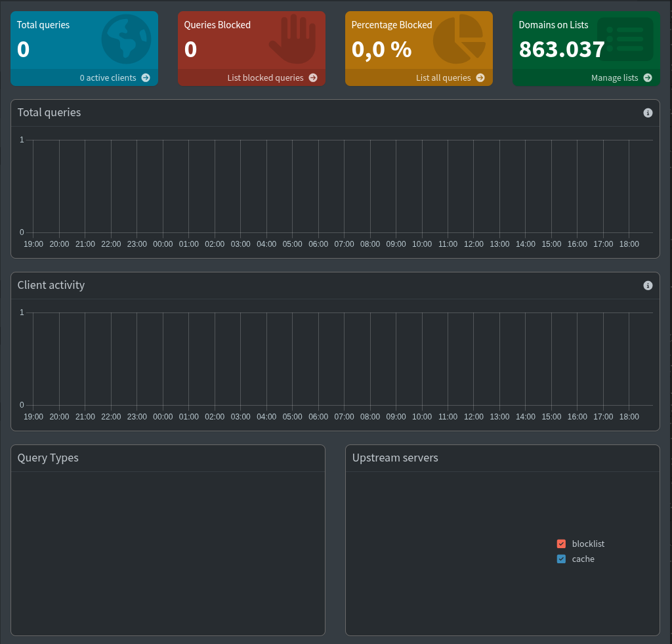The image size is (672, 644).
Task: Click the Query Types panel header
Action: coord(48,458)
